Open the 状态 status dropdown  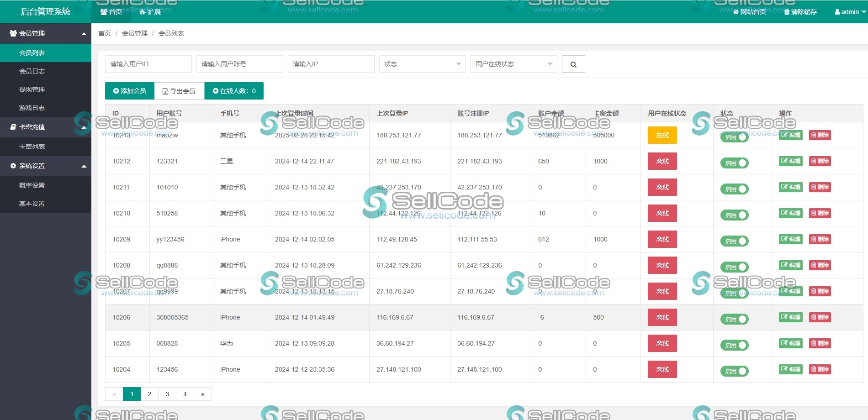point(422,64)
